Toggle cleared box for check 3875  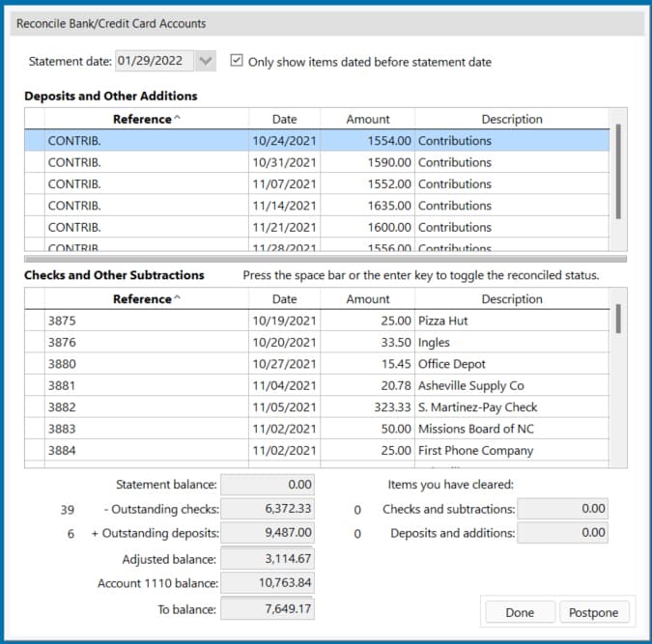(x=34, y=321)
